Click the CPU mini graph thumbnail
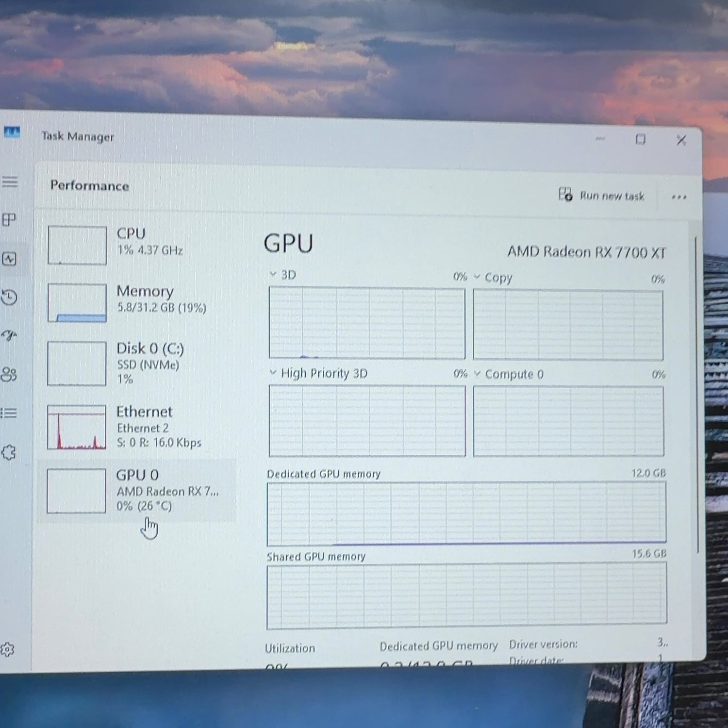728x728 pixels. (77, 245)
